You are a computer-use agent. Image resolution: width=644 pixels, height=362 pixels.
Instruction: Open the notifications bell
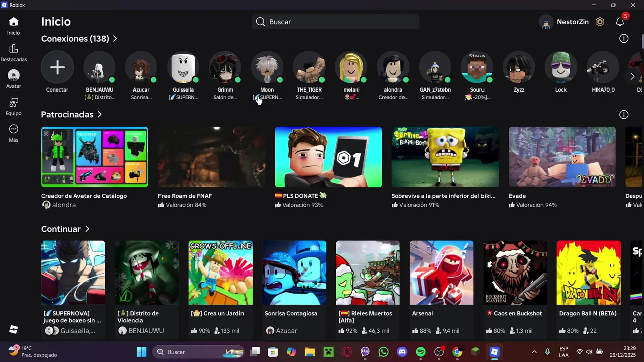(x=620, y=22)
